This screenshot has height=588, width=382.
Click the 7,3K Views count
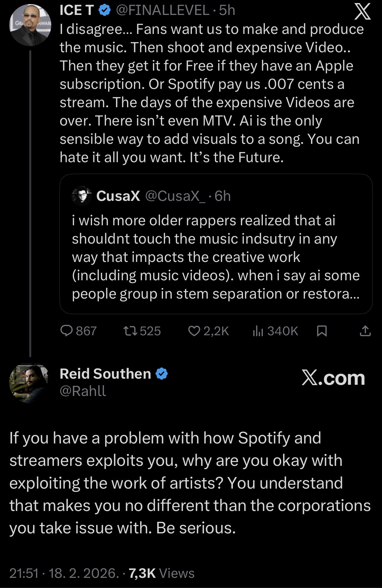[162, 573]
